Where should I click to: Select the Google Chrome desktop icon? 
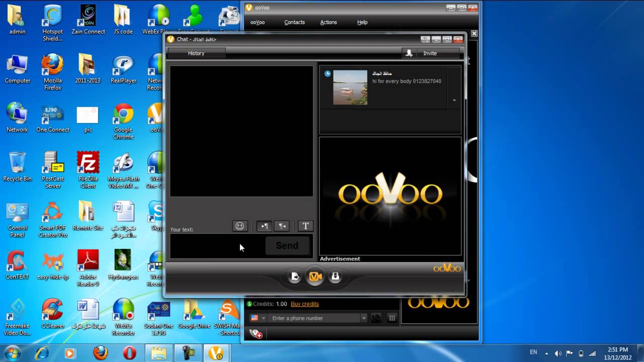[123, 122]
